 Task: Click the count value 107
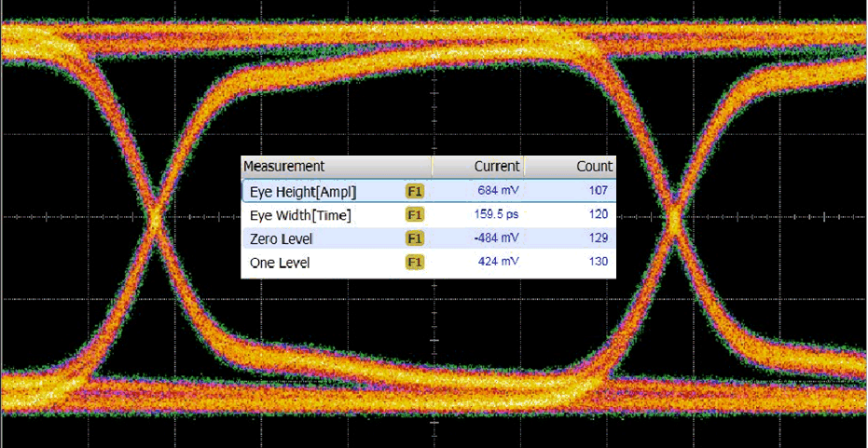pos(598,191)
